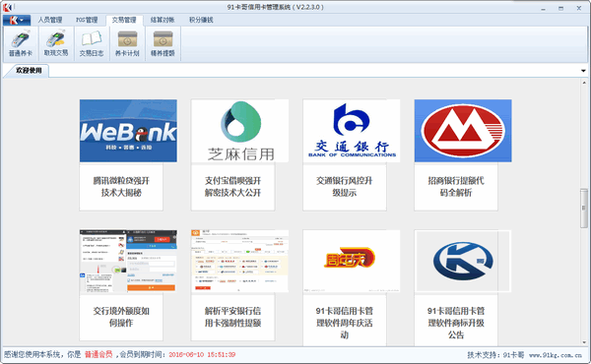Read article 支付宝借呗强开解密技术大公开
Screen dimensions: 591x364
(232, 187)
